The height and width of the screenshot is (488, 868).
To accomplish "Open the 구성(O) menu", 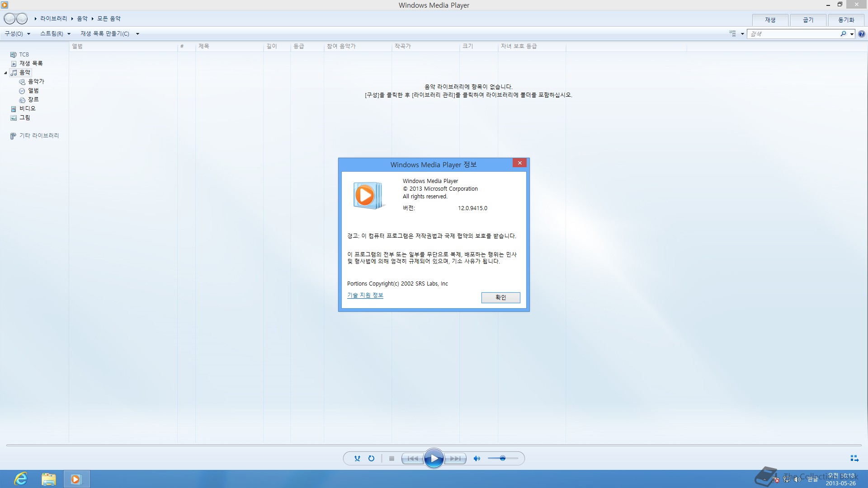I will click(x=17, y=34).
